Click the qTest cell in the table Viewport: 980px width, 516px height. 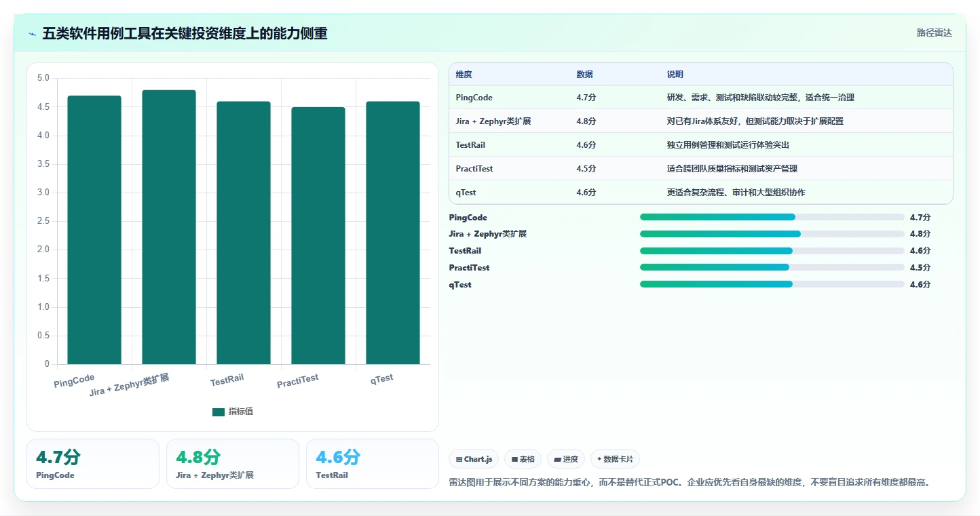[x=466, y=193]
